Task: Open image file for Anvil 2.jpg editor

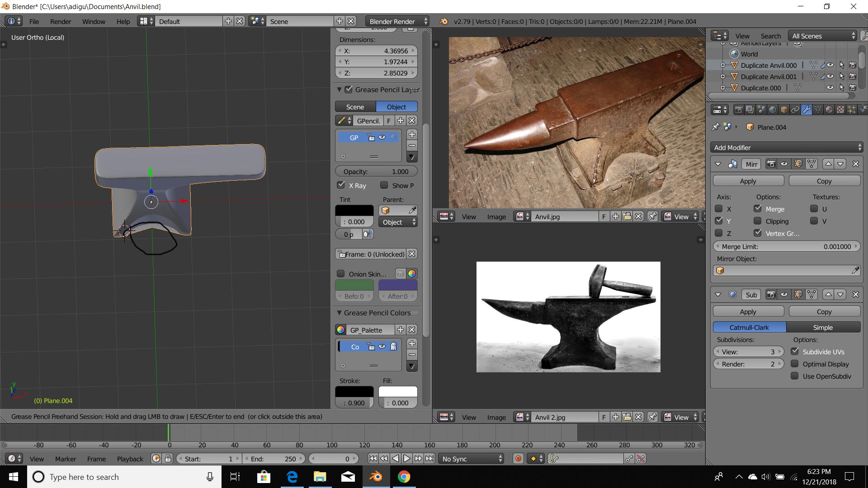Action: click(x=627, y=417)
